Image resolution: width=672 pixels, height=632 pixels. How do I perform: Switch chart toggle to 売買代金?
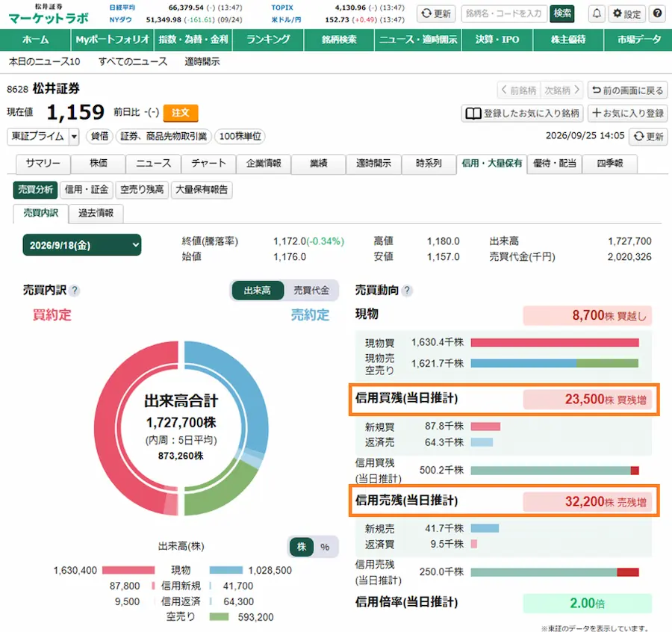point(311,291)
